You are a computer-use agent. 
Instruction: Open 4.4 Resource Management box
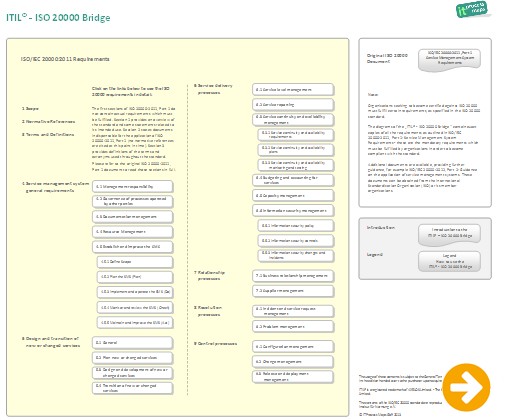pos(133,232)
